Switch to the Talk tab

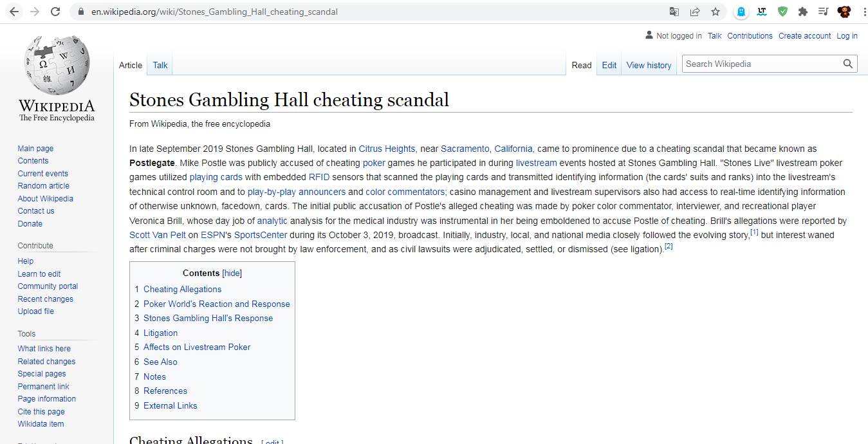160,65
